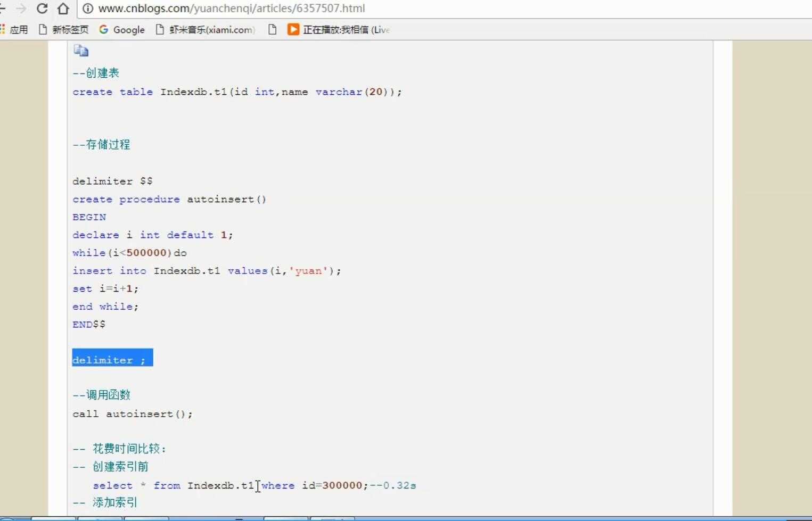Screen dimensions: 812x521
Task: Click the -- 创建索引前 comment
Action: (x=110, y=467)
